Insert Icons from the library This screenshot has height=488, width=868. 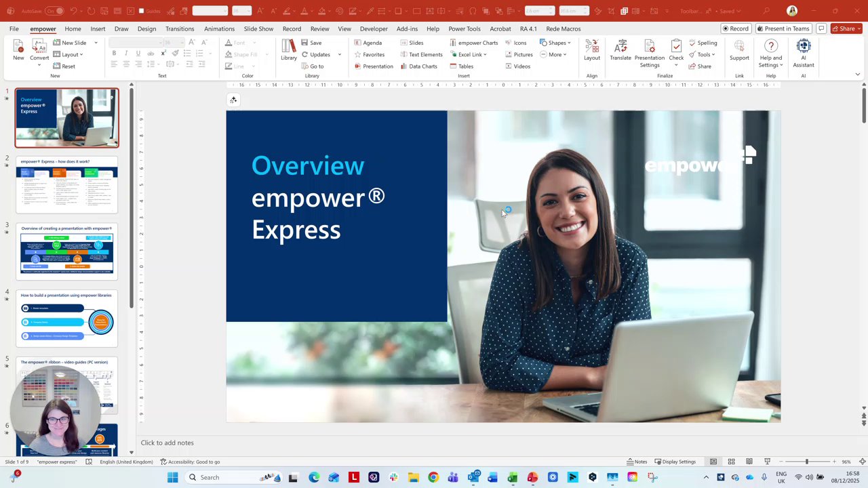(515, 43)
